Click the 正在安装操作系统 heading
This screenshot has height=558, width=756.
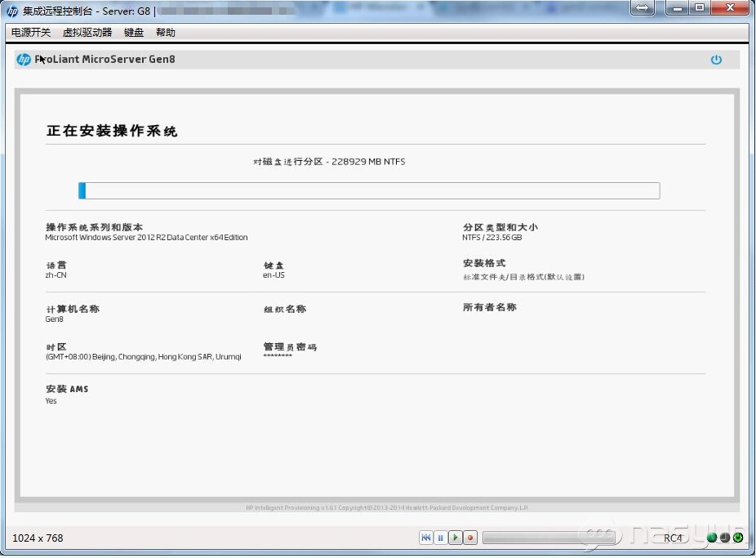tap(112, 131)
